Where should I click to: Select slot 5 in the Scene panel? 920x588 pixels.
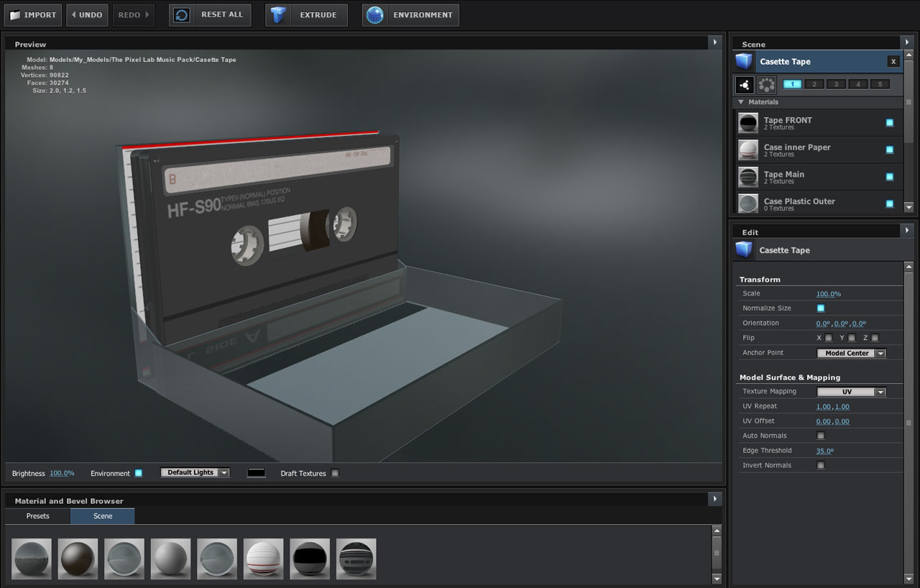[x=880, y=84]
